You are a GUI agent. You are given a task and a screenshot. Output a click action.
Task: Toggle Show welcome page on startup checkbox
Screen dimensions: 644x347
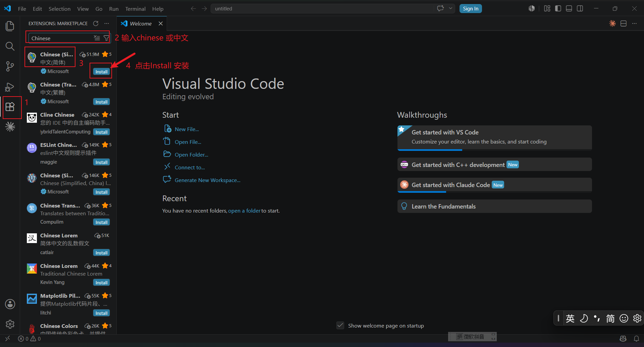(x=340, y=326)
